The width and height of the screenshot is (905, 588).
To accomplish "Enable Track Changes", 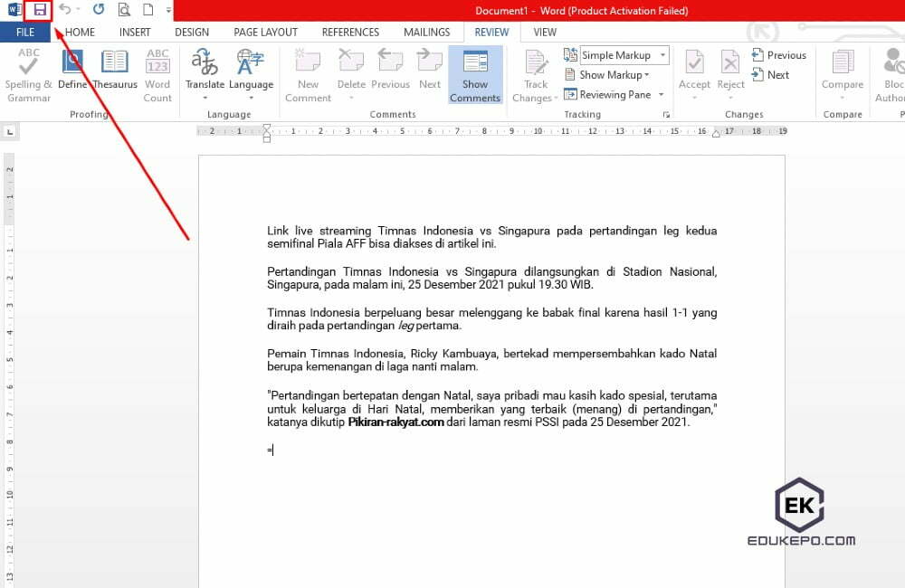I will (534, 72).
